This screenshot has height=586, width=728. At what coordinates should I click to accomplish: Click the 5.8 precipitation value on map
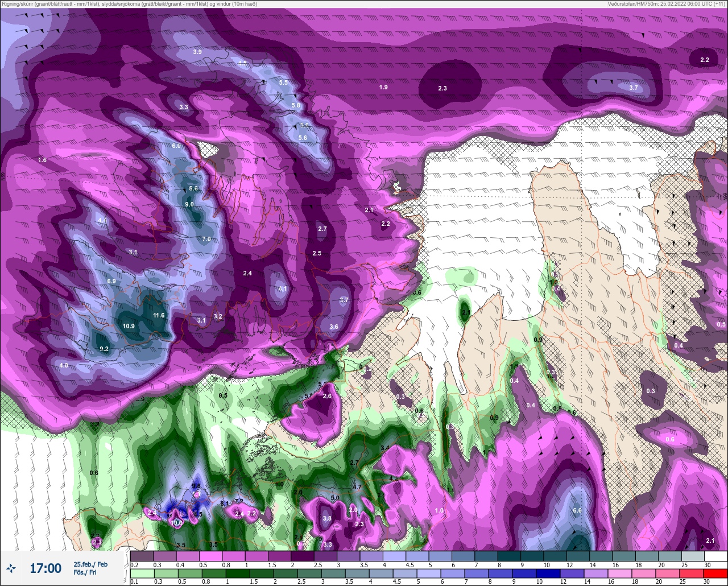tap(296, 105)
